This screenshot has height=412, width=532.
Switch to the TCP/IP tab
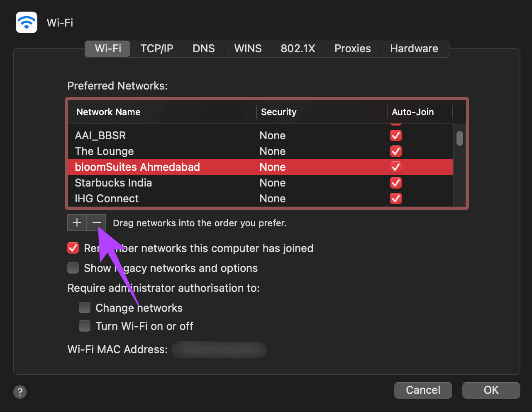pos(157,48)
